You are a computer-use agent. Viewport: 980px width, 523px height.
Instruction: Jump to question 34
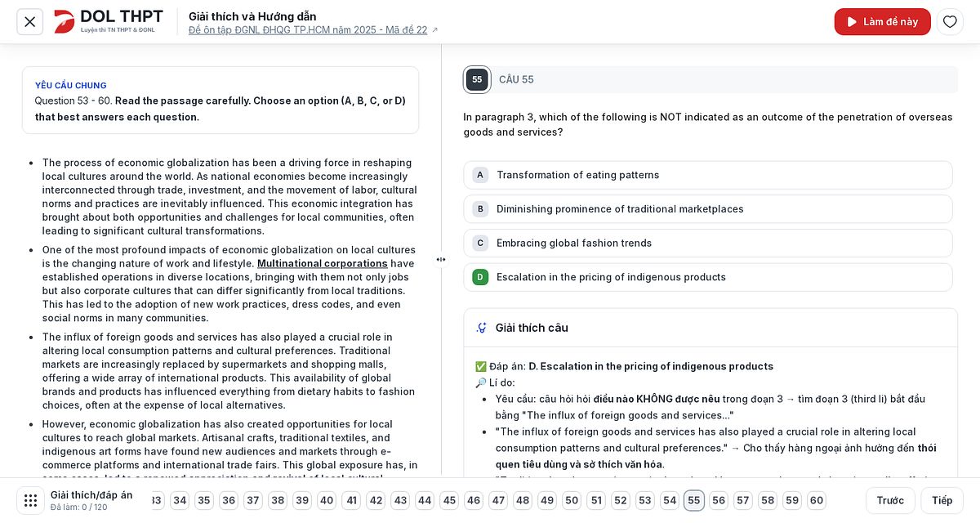click(x=180, y=500)
